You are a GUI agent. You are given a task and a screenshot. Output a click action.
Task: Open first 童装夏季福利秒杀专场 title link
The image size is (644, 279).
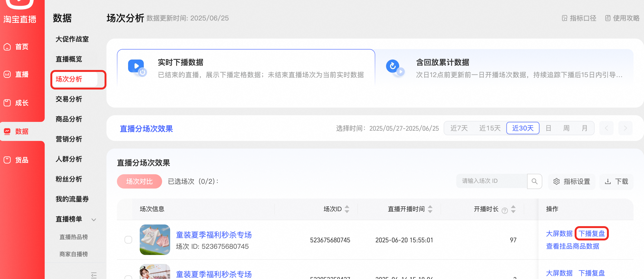[214, 235]
